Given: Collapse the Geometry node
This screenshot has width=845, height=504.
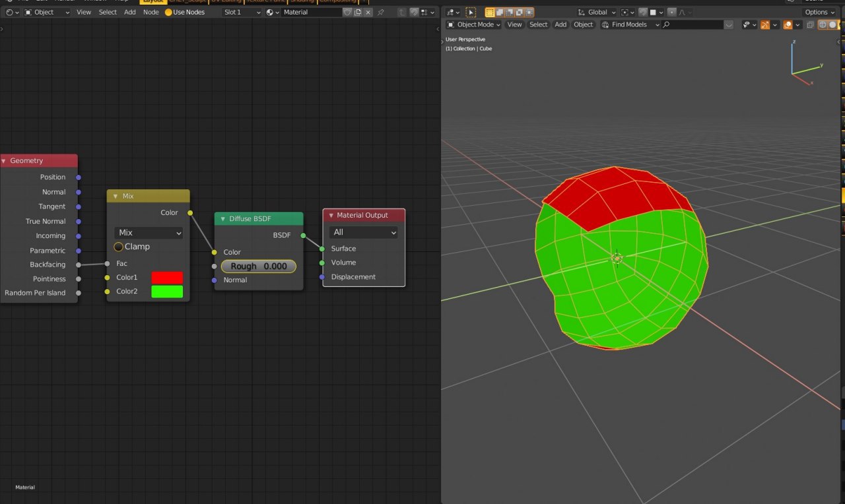Looking at the screenshot, I should tap(4, 161).
